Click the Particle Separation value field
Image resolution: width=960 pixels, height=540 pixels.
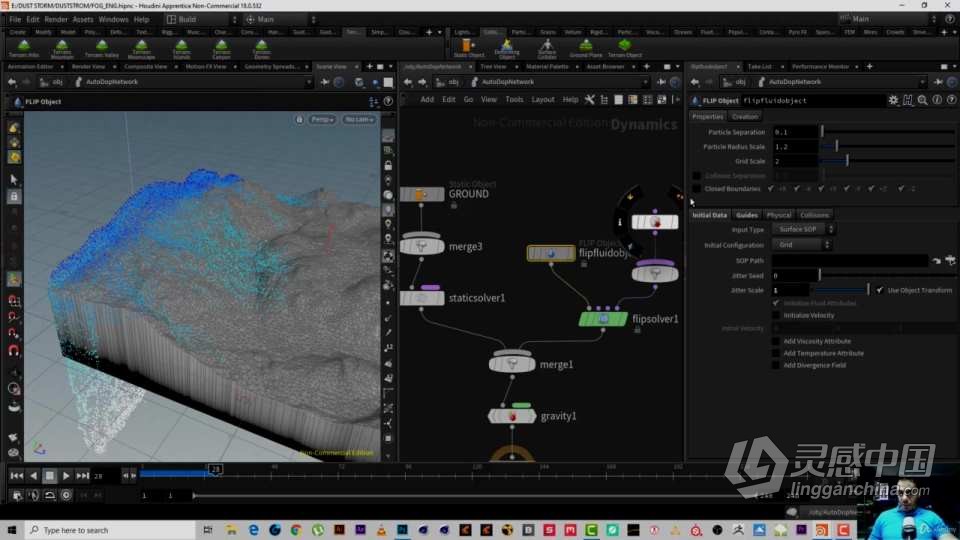(795, 132)
